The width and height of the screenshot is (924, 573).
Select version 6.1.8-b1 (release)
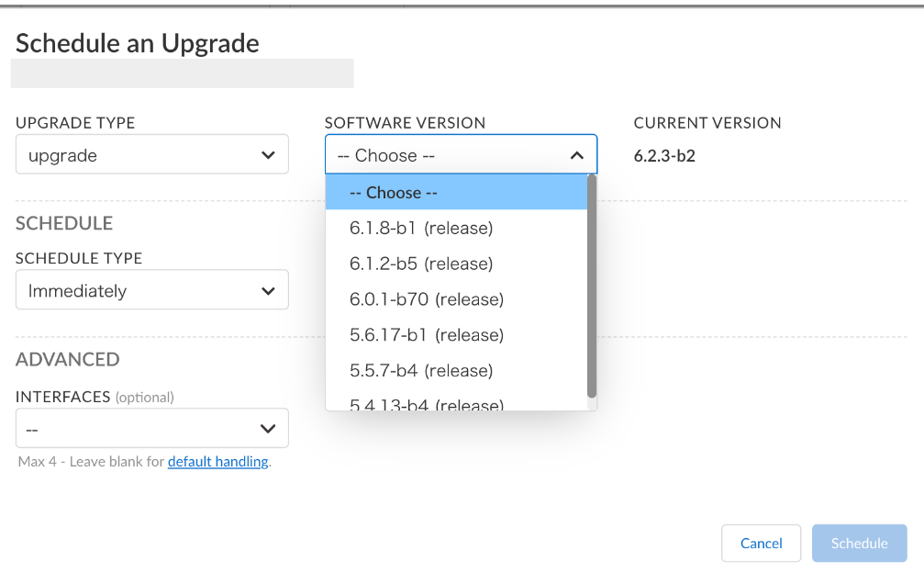tap(421, 228)
